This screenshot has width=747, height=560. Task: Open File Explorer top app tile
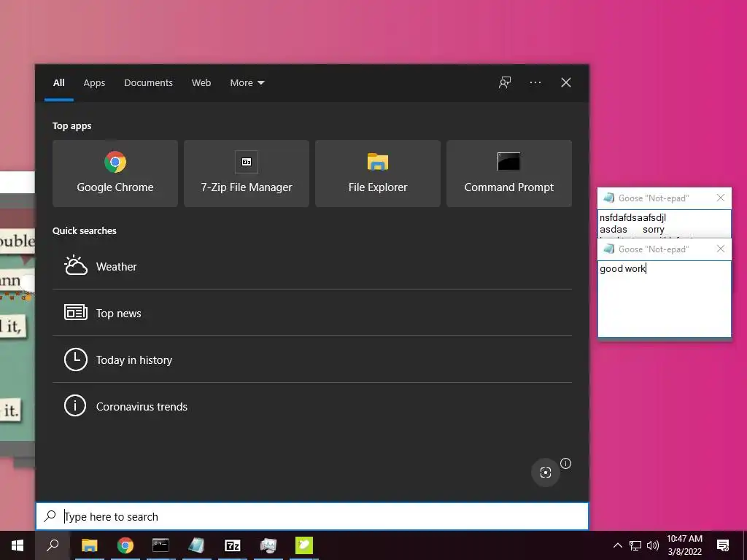378,174
